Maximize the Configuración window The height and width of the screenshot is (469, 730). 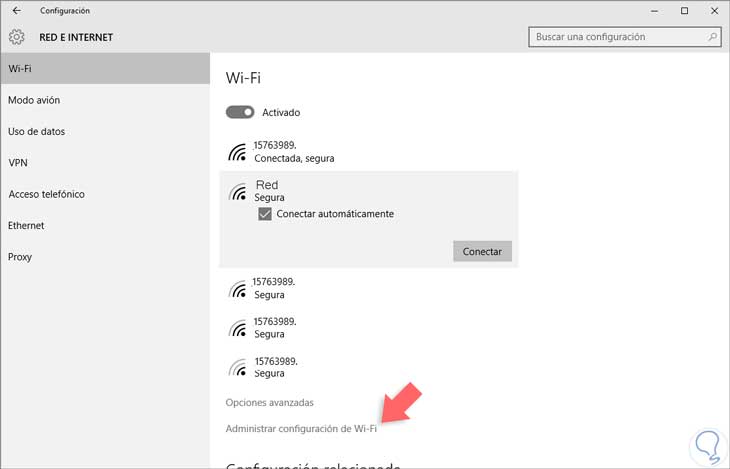coord(684,11)
